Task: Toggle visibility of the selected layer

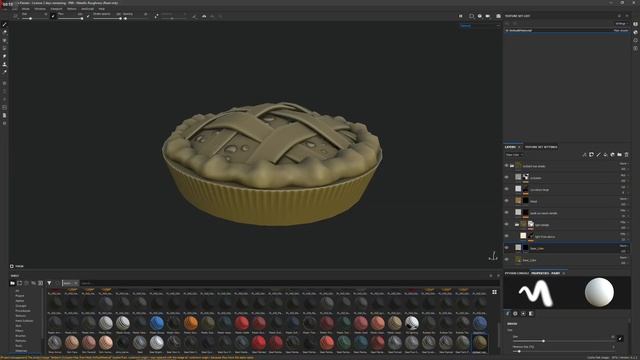Action: click(507, 248)
